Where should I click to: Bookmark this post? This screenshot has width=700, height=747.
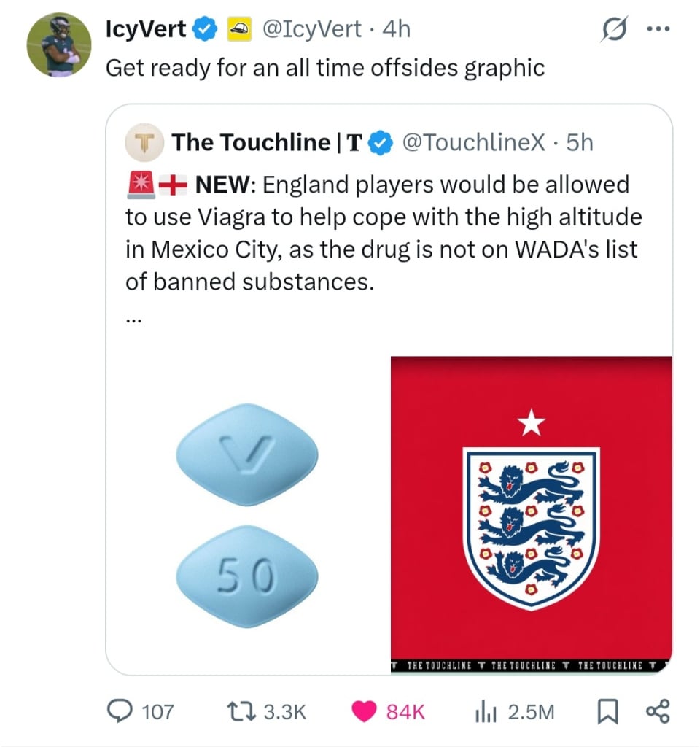(x=607, y=711)
